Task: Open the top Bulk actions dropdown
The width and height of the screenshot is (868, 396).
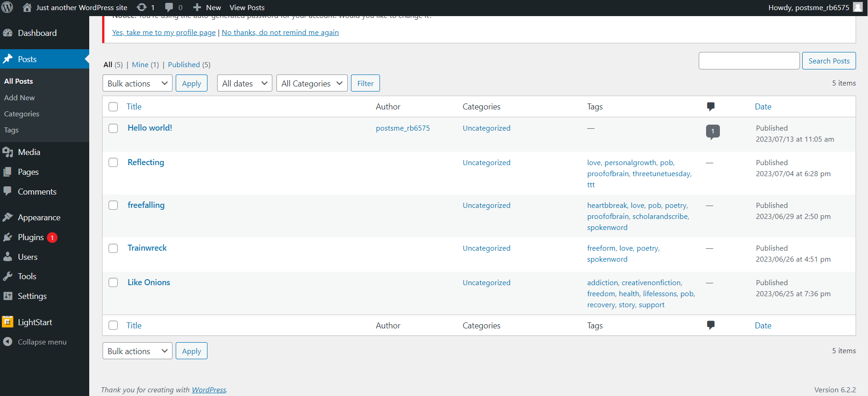Action: click(x=137, y=83)
